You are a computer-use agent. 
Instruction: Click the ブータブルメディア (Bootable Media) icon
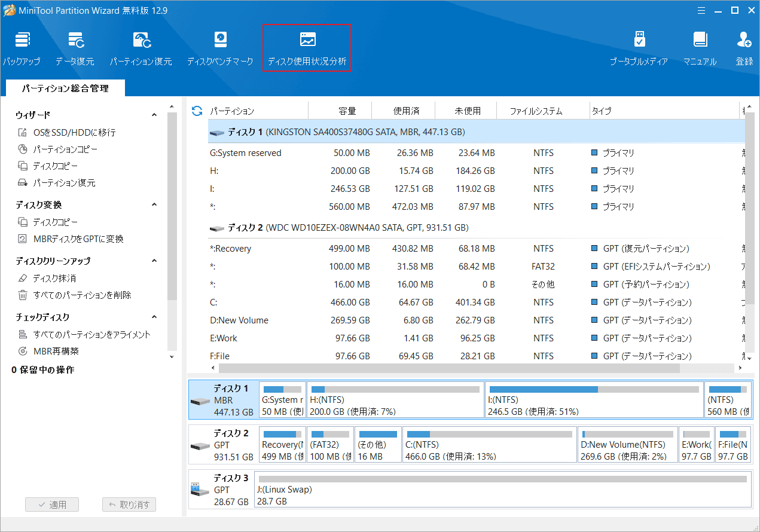click(639, 47)
